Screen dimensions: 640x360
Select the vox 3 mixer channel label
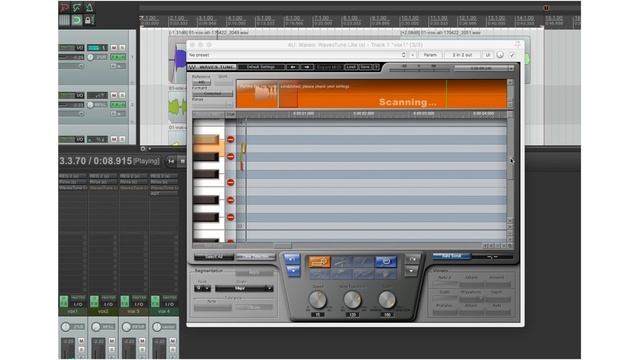coord(133,311)
